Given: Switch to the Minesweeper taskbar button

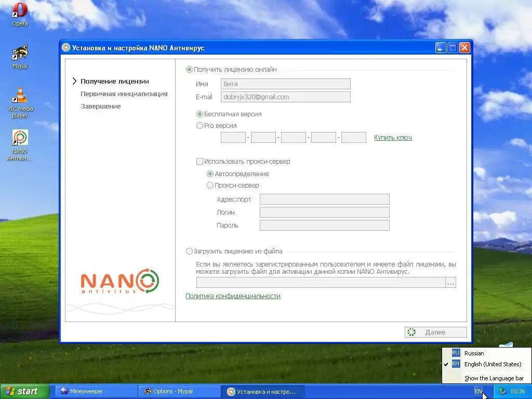Looking at the screenshot, I should click(x=95, y=392).
